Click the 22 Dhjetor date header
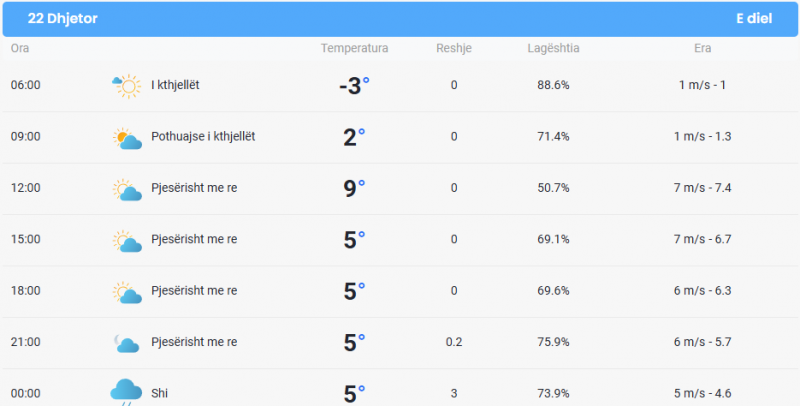This screenshot has height=406, width=800. point(62,18)
